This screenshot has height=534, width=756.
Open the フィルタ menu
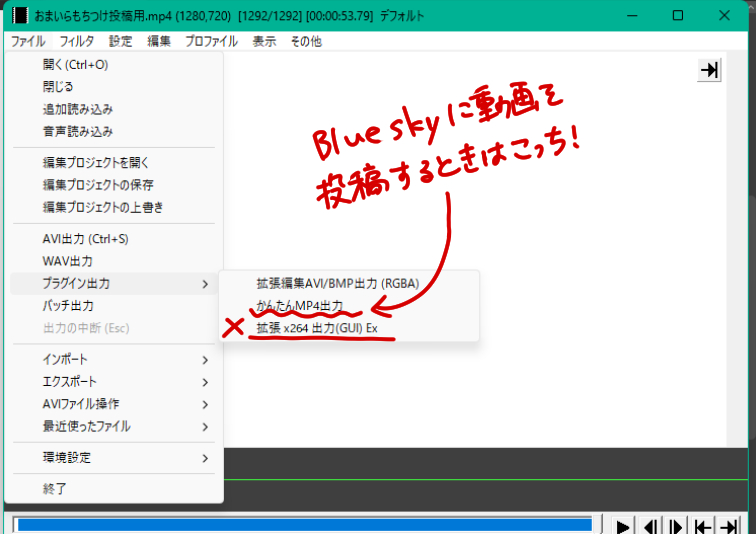[77, 42]
